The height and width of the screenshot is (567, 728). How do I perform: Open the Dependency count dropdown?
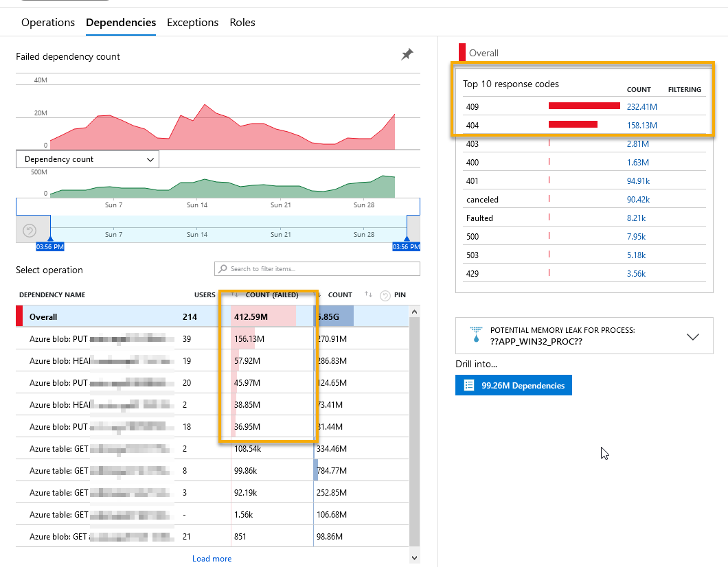tap(87, 159)
